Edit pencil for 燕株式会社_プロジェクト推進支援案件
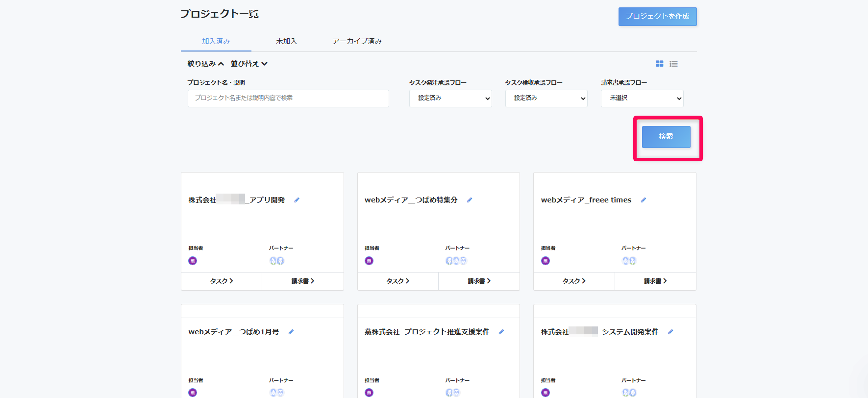This screenshot has width=868, height=398. tap(501, 332)
